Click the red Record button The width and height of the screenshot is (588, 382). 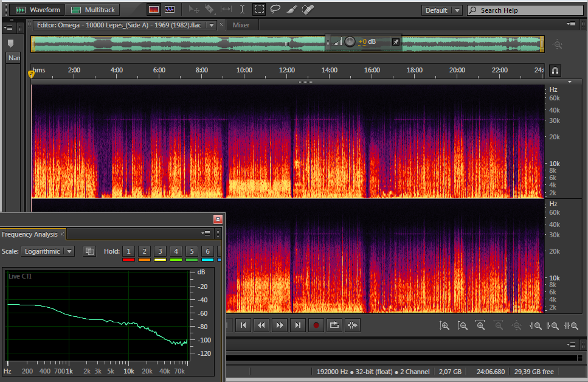point(316,325)
